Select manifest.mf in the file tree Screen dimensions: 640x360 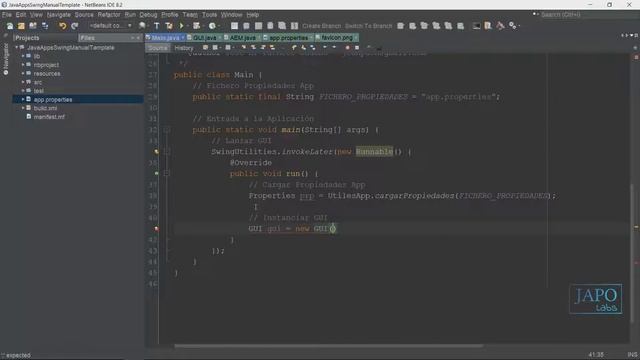pyautogui.click(x=49, y=117)
